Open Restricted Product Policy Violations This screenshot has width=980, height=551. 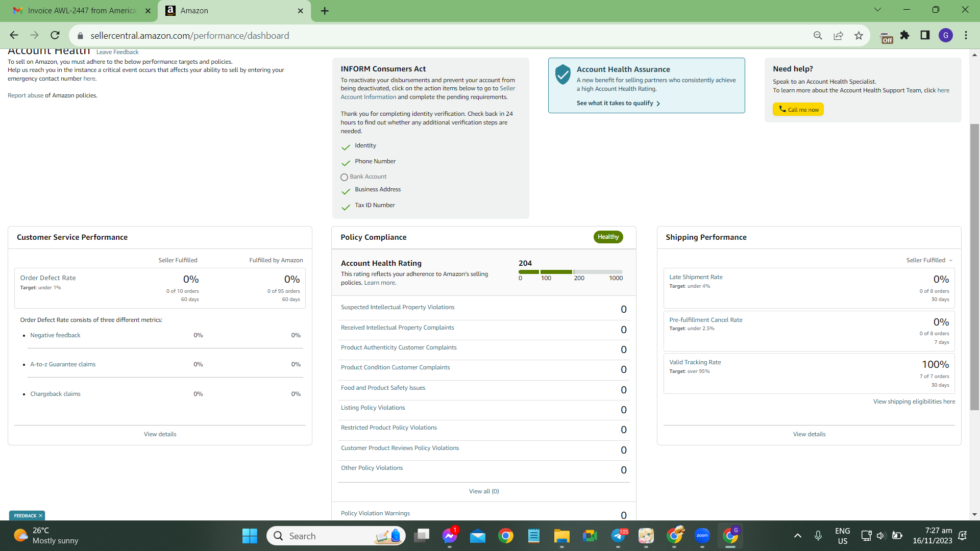coord(389,428)
